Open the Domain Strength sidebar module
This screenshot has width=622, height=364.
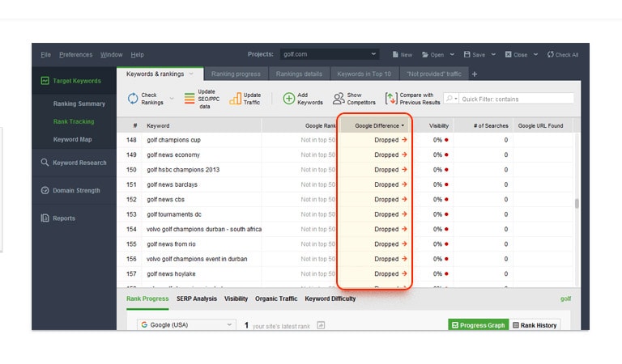tap(75, 190)
